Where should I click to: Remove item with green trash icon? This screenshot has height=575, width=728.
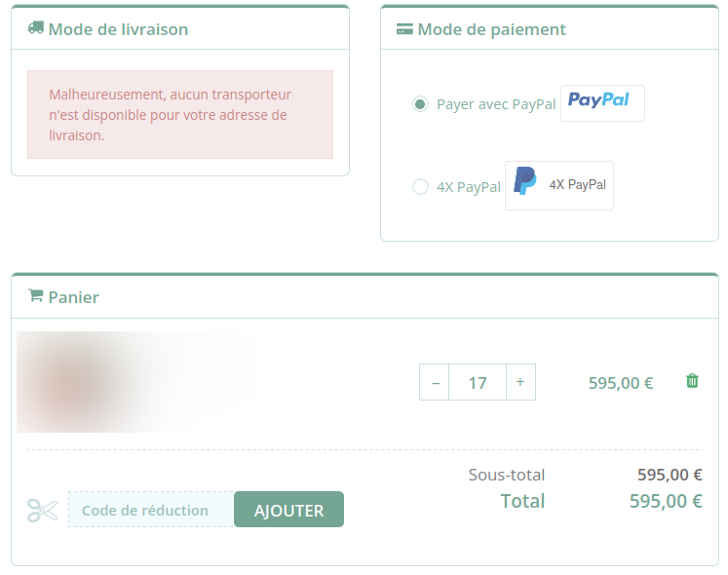pyautogui.click(x=692, y=381)
